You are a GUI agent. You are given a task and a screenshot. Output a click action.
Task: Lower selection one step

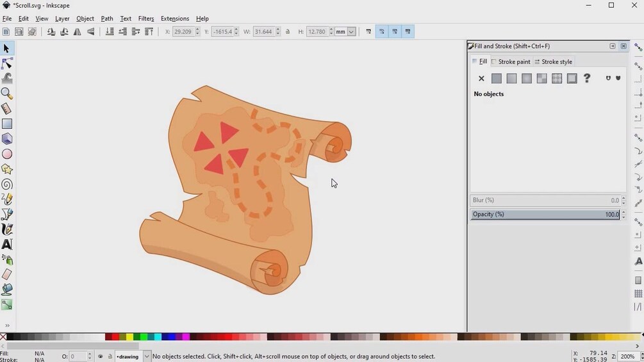(x=122, y=31)
